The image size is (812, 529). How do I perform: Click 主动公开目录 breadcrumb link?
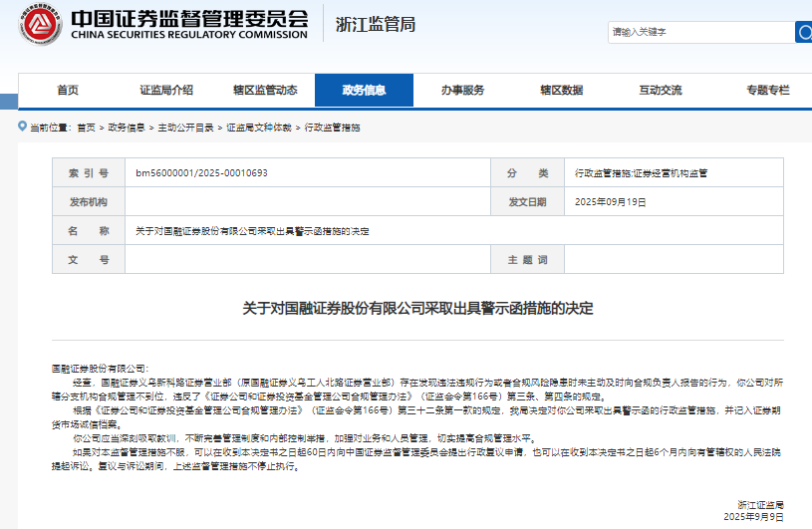pos(185,128)
